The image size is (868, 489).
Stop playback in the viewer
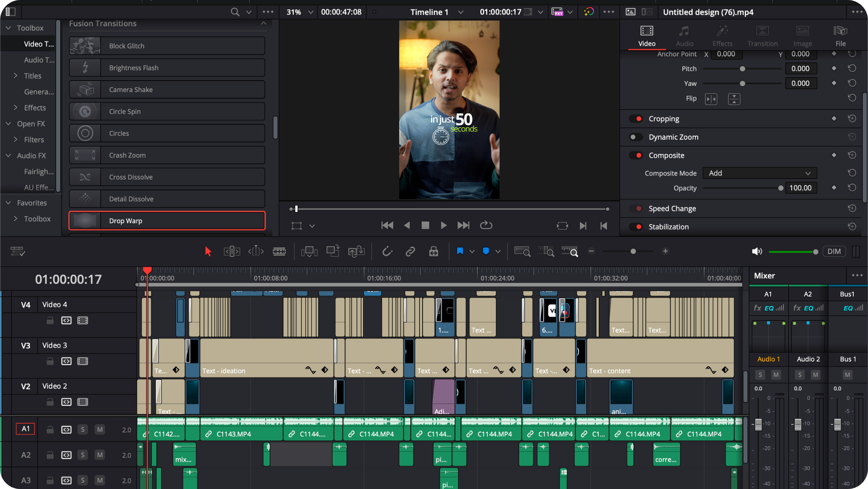pos(425,225)
